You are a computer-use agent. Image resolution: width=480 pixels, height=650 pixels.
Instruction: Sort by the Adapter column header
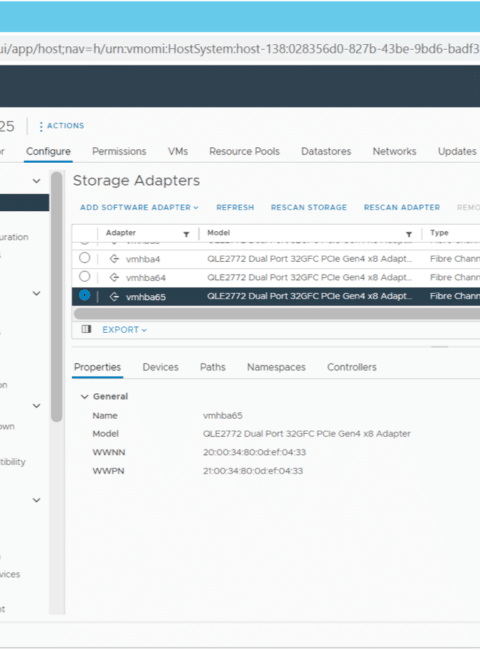point(121,233)
